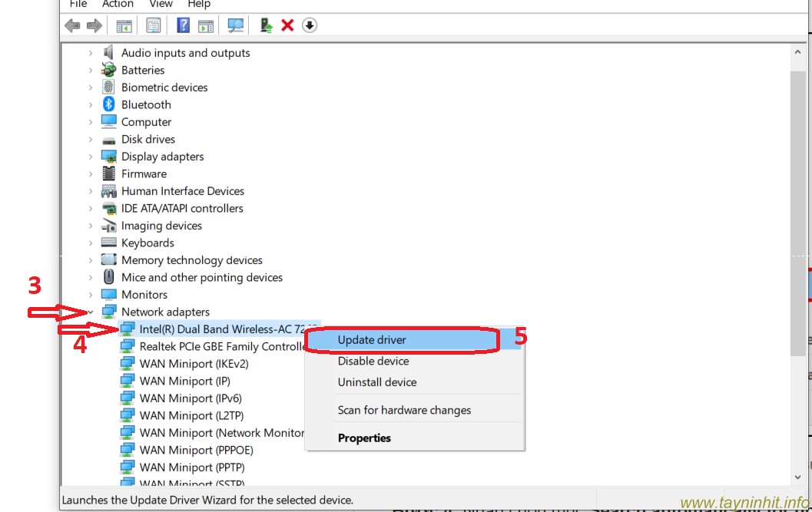Viewport: 812px width, 512px height.
Task: Click the Update device driver toolbar icon
Action: (x=266, y=25)
